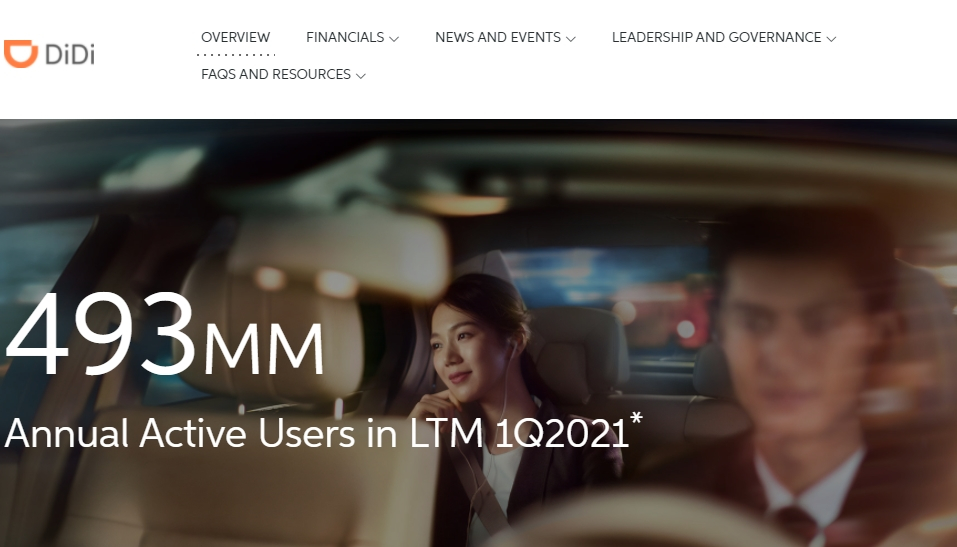Click Leadership and Governance menu label
The image size is (957, 547).
pyautogui.click(x=716, y=37)
